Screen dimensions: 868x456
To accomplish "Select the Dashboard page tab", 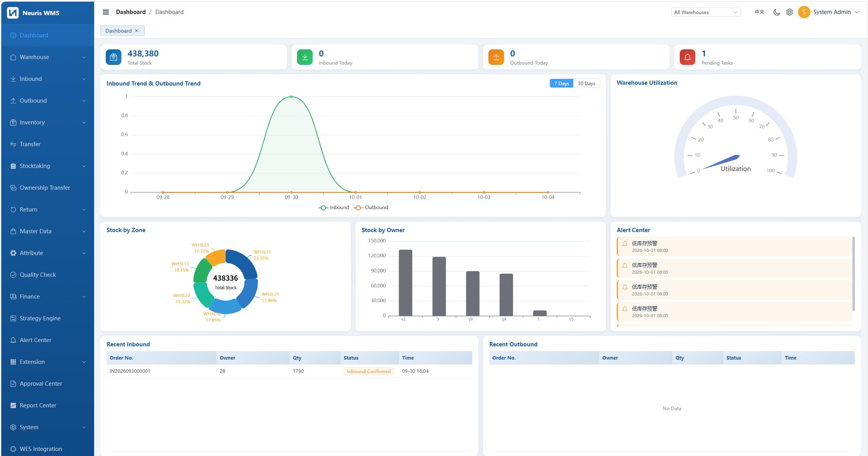I will pyautogui.click(x=122, y=31).
